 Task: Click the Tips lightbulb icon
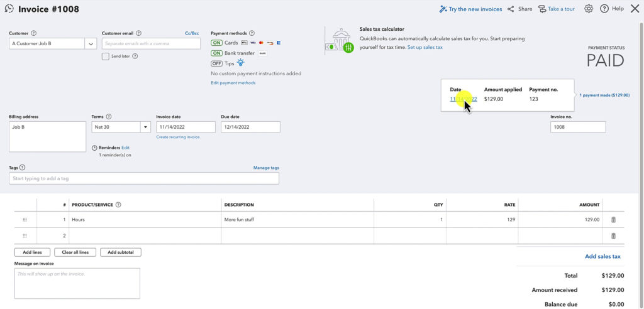240,63
